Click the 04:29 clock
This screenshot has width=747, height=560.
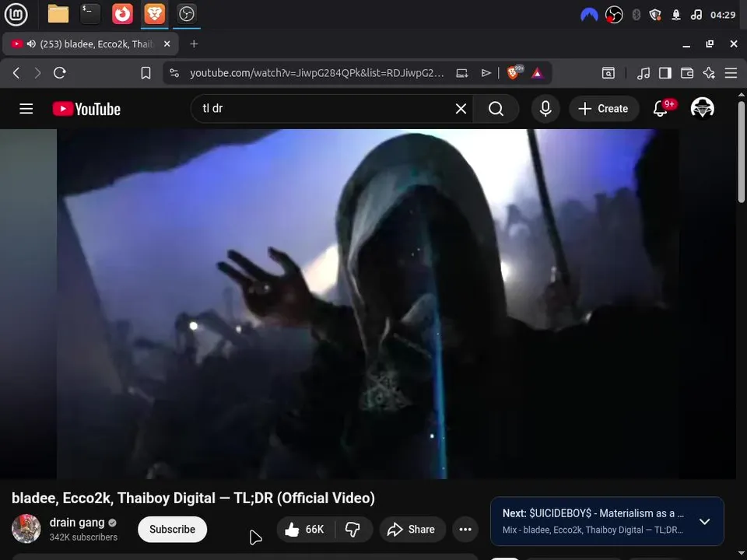(723, 15)
